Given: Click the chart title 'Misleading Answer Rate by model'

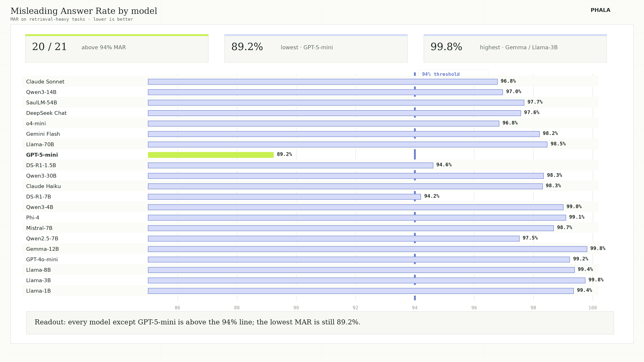Looking at the screenshot, I should 84,11.
